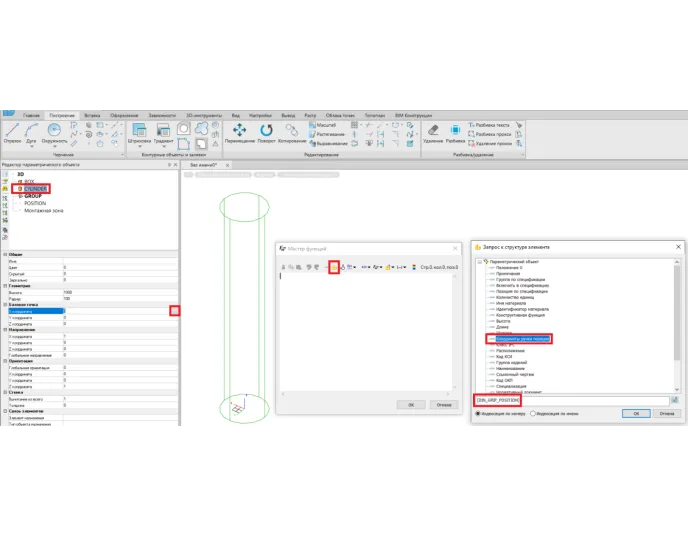Select the Масштаб scale command
Screen dimensions: 688x537
click(x=322, y=125)
